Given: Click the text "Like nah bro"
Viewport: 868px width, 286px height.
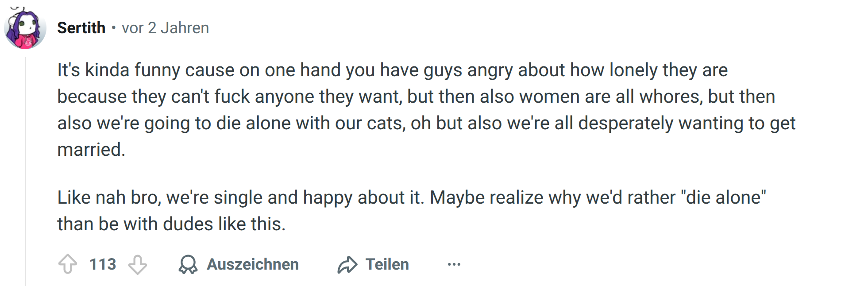Looking at the screenshot, I should 107,197.
